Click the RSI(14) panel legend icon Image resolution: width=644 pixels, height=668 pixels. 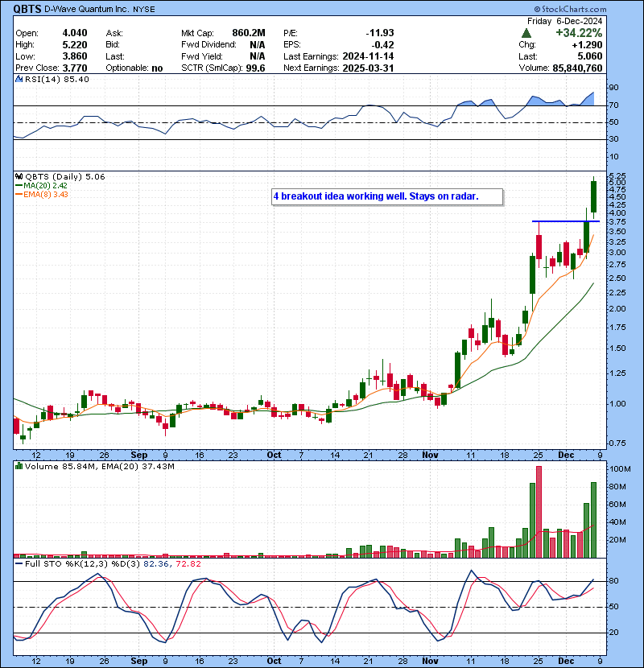(18, 80)
